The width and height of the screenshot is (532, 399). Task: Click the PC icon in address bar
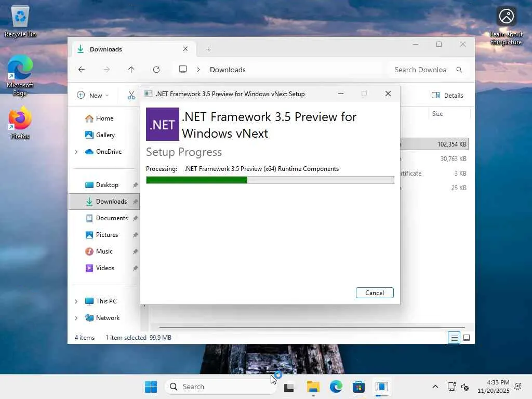coord(183,70)
